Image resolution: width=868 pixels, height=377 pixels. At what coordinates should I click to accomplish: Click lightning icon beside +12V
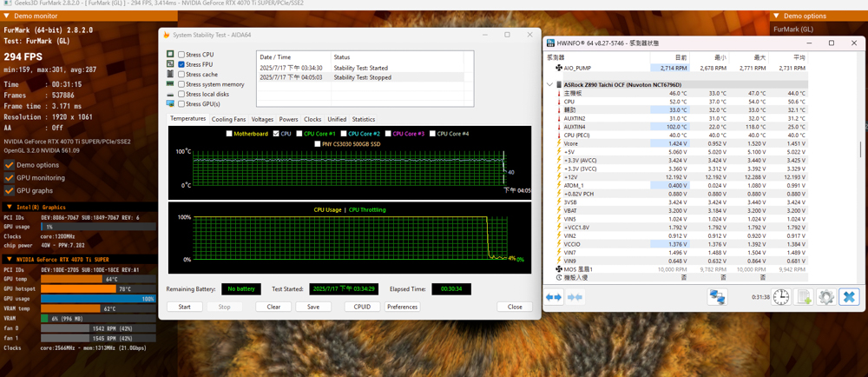tap(558, 176)
